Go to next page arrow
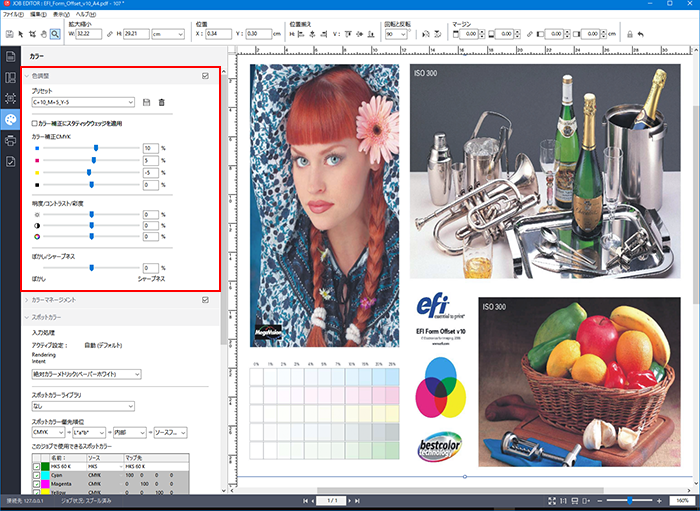This screenshot has width=700, height=511. coord(350,501)
